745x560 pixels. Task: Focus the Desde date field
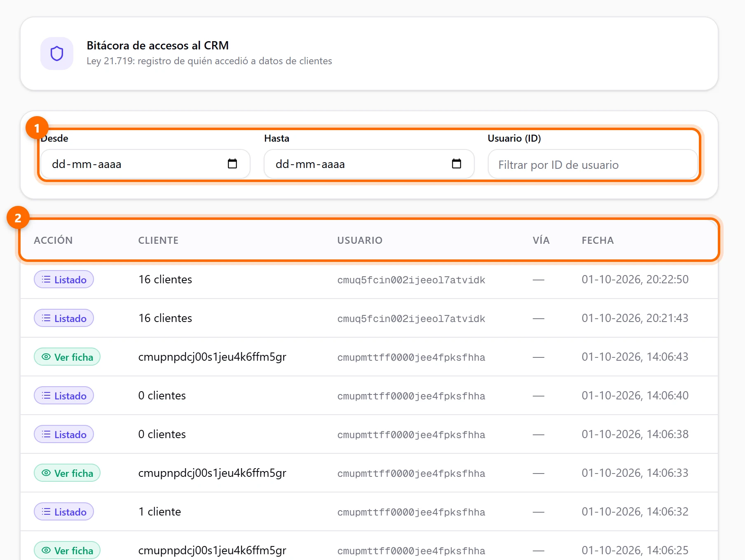pos(145,164)
